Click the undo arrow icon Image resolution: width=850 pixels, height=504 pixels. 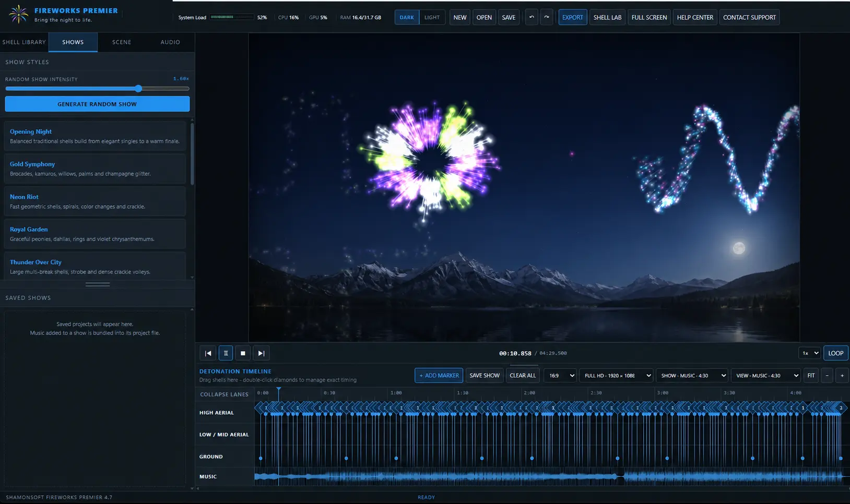coord(532,17)
